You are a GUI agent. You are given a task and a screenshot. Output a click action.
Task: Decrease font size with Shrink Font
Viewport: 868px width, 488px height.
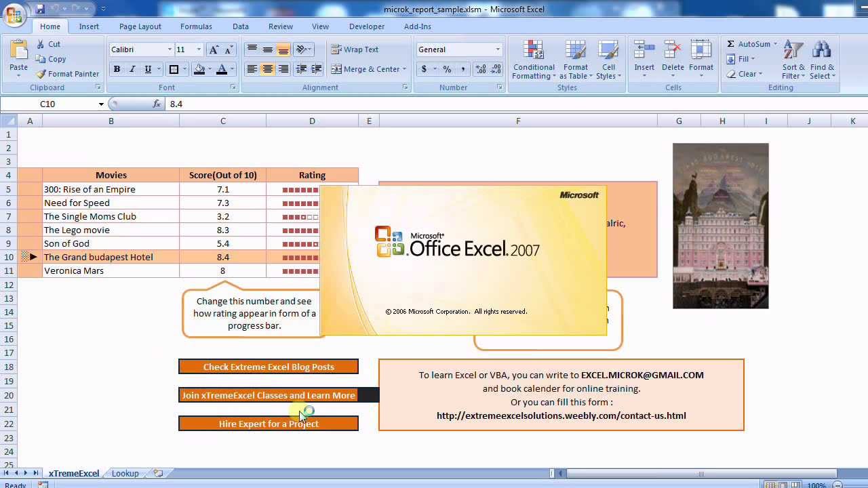click(229, 49)
